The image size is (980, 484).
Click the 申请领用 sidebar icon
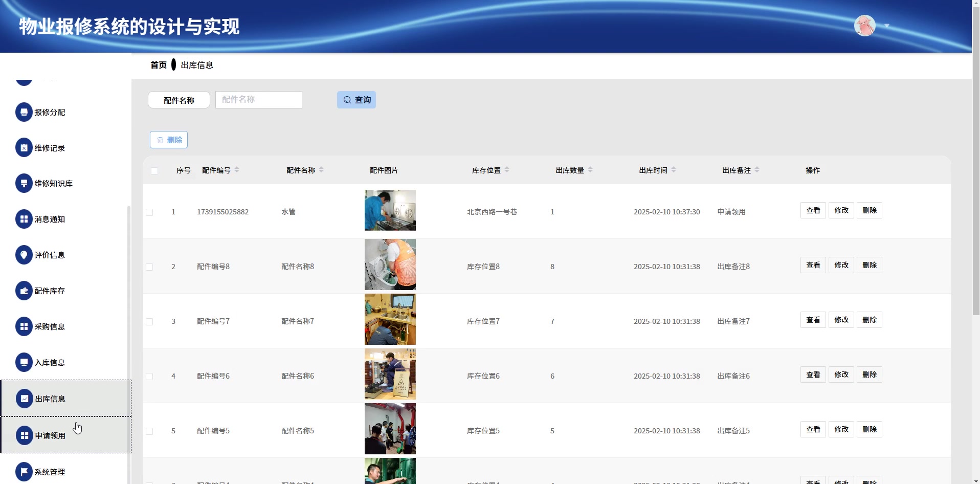(x=24, y=435)
